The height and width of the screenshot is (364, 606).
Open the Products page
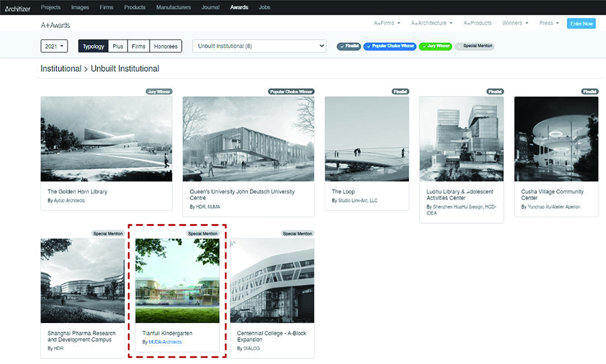(134, 8)
